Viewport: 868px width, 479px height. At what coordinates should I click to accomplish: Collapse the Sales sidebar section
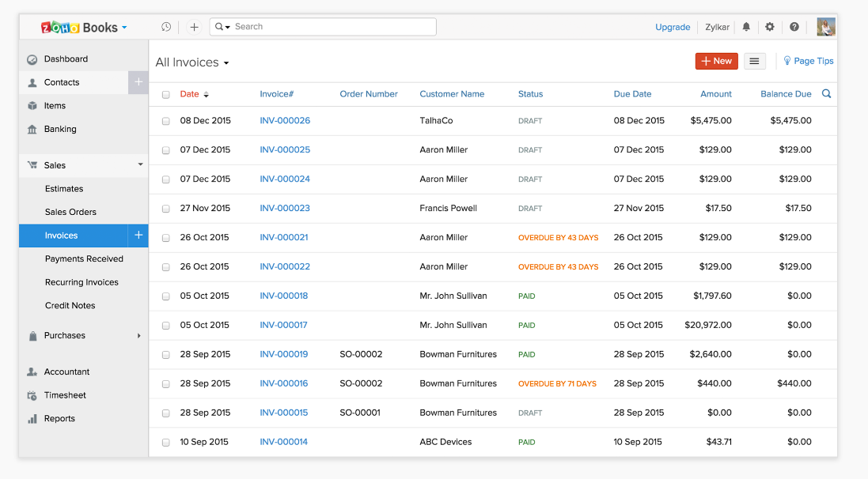pyautogui.click(x=141, y=165)
